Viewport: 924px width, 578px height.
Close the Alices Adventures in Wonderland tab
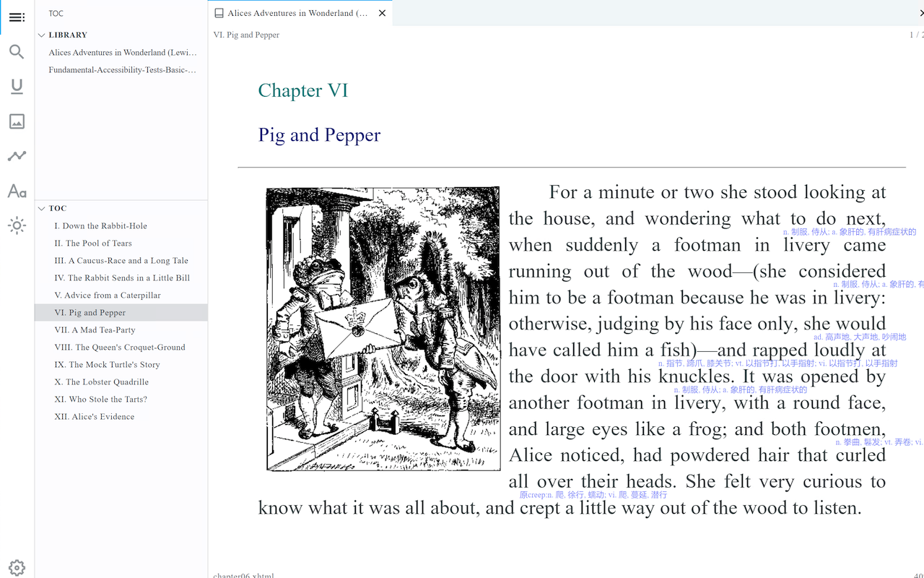pyautogui.click(x=382, y=13)
